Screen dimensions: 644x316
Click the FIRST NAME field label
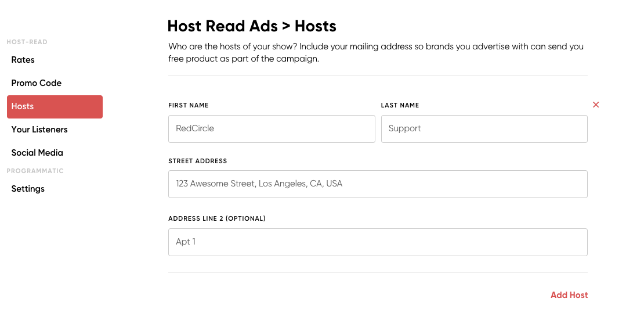(x=189, y=106)
